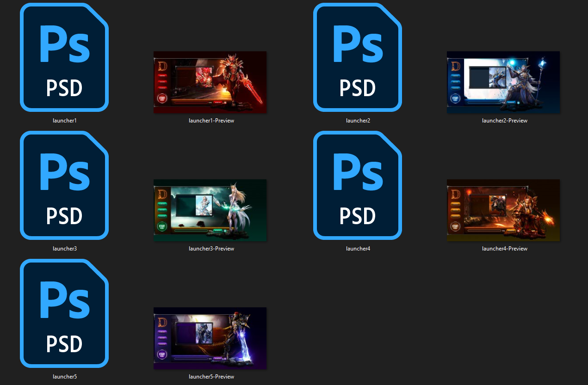
Task: Click the file name label "launcher1"
Action: (65, 121)
